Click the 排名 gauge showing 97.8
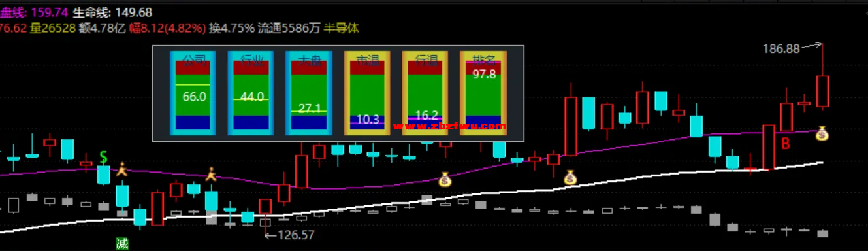Screen dimensions: 868x251 pyautogui.click(x=483, y=93)
